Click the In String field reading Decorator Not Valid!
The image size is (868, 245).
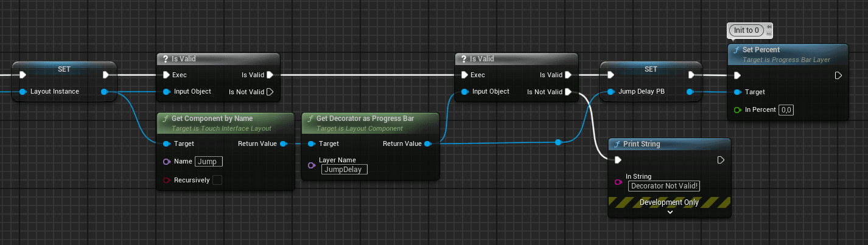coord(664,186)
